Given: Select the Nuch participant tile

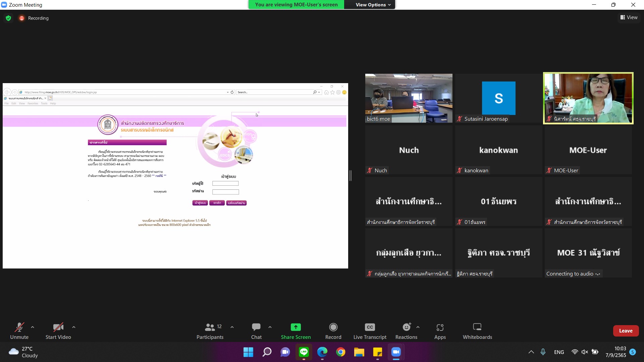Looking at the screenshot, I should coord(409,150).
